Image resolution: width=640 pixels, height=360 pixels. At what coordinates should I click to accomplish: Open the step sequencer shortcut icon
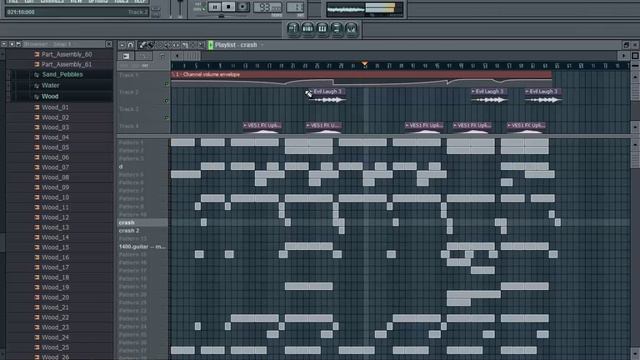[308, 29]
